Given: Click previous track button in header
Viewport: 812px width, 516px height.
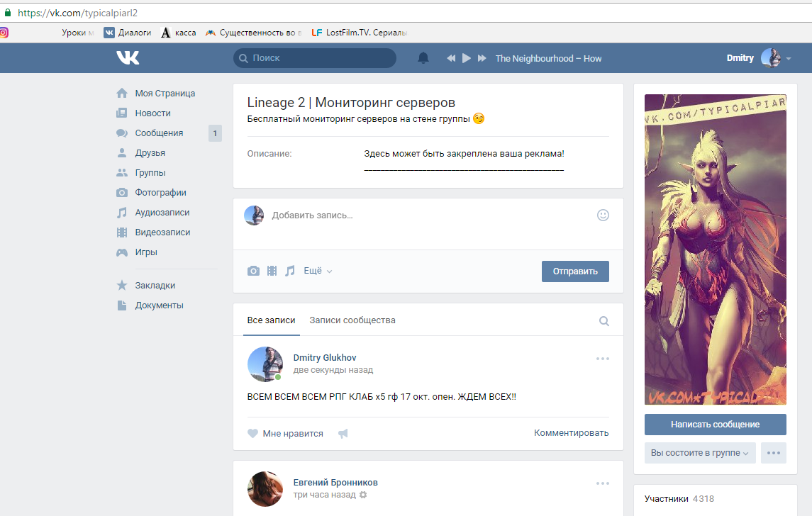Looking at the screenshot, I should 451,59.
